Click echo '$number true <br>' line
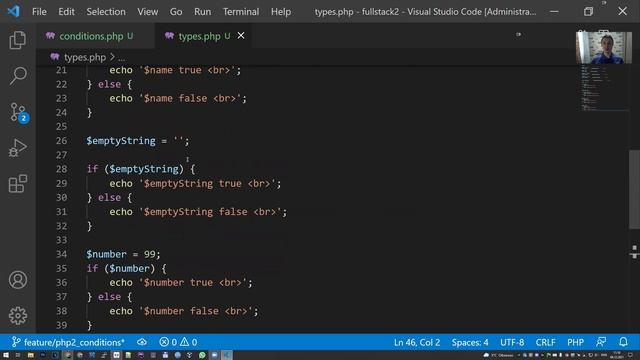 pos(181,282)
